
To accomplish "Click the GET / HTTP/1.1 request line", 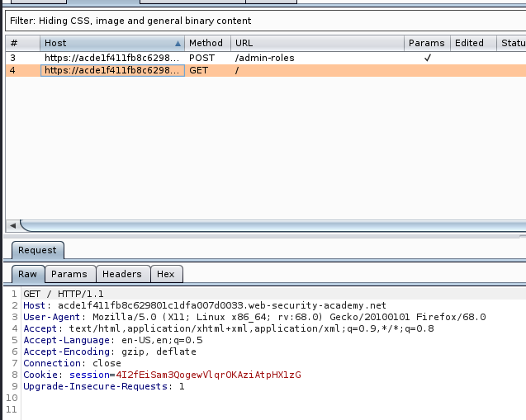I will 64,294.
